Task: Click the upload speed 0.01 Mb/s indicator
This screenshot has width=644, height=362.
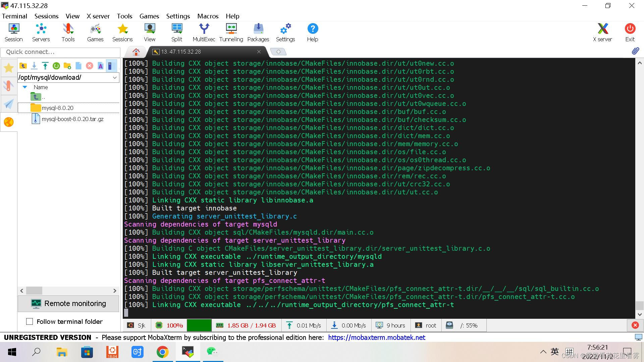Action: [x=304, y=325]
